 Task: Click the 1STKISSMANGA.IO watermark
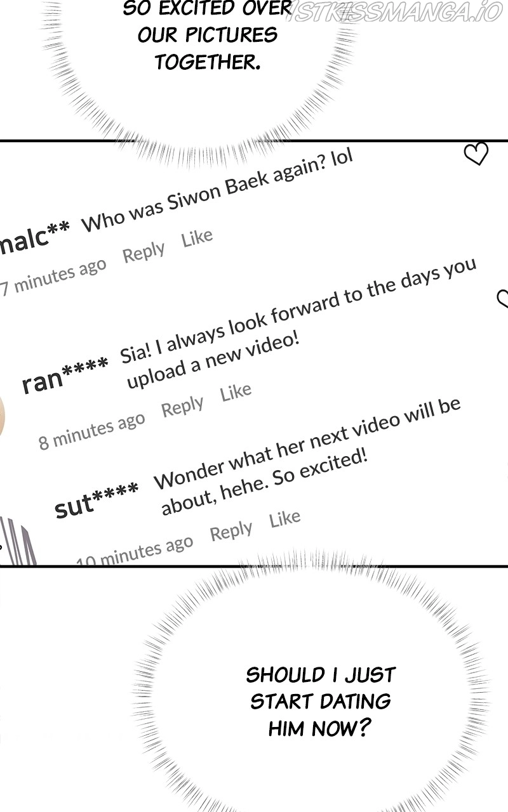tap(394, 11)
